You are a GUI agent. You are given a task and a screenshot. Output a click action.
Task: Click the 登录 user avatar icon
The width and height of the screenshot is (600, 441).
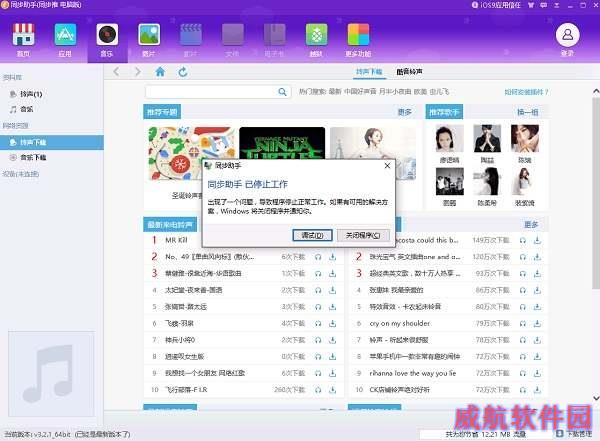[x=567, y=35]
